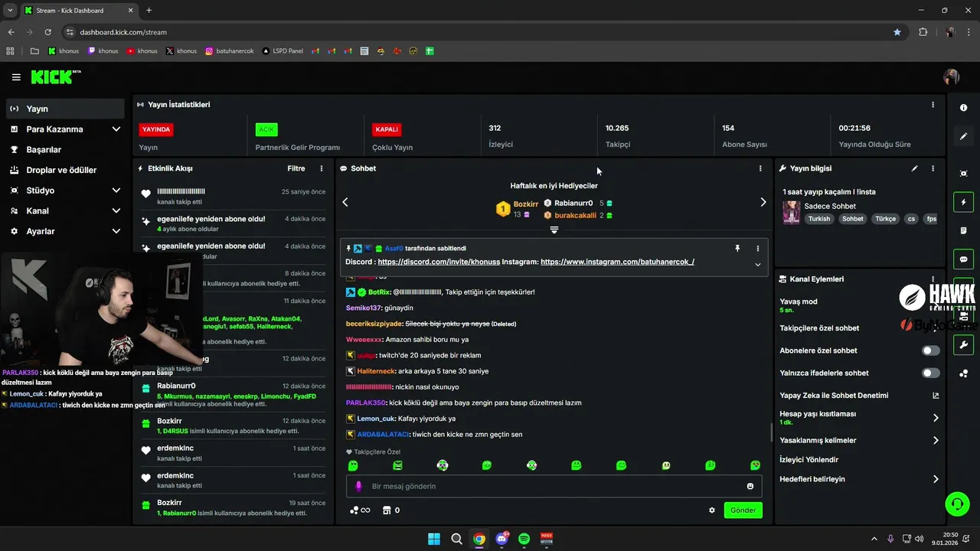Image resolution: width=980 pixels, height=551 pixels.
Task: Select Yayın in left sidebar
Action: pyautogui.click(x=65, y=109)
